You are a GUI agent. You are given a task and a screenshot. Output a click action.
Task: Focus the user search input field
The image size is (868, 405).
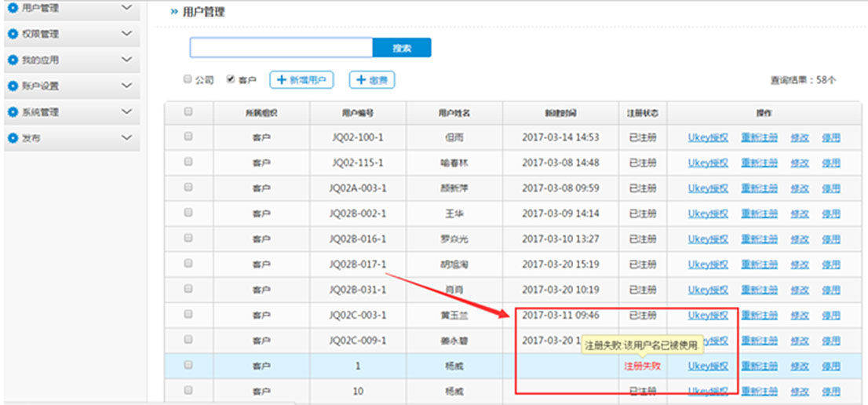pos(281,48)
